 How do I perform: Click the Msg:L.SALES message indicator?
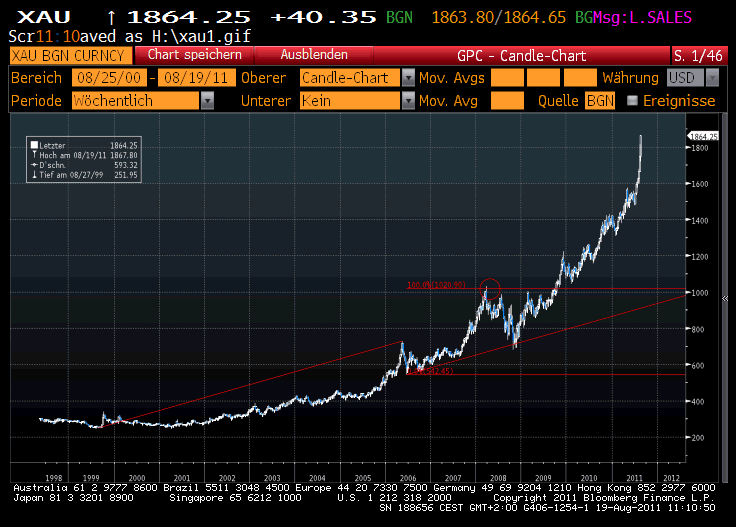[x=642, y=18]
